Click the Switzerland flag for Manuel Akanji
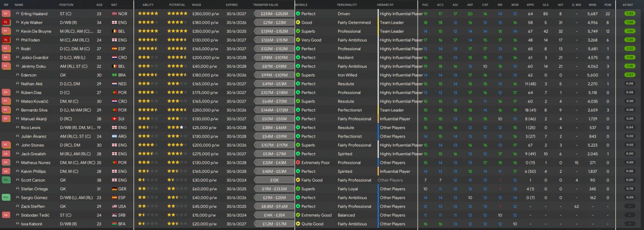The height and width of the screenshot is (230, 644). [114, 119]
